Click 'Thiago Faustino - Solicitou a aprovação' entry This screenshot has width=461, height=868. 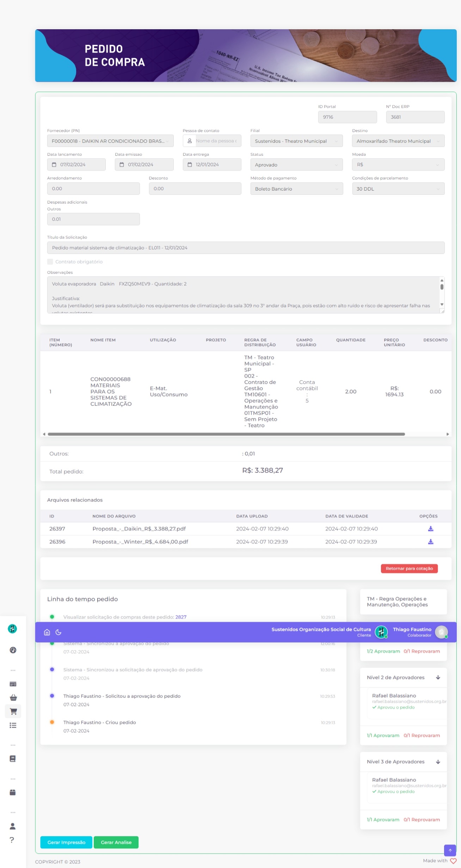[x=122, y=696]
